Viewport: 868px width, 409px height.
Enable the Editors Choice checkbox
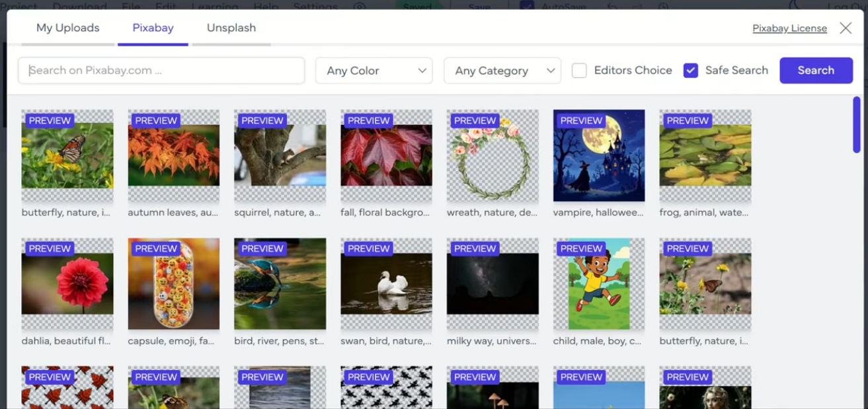(579, 71)
